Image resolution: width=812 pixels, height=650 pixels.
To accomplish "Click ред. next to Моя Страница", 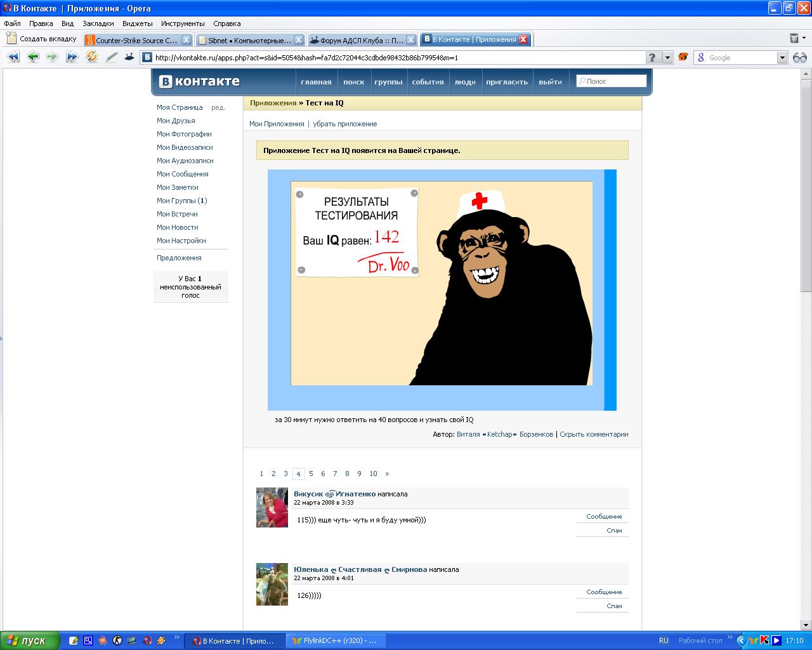I will [x=218, y=107].
